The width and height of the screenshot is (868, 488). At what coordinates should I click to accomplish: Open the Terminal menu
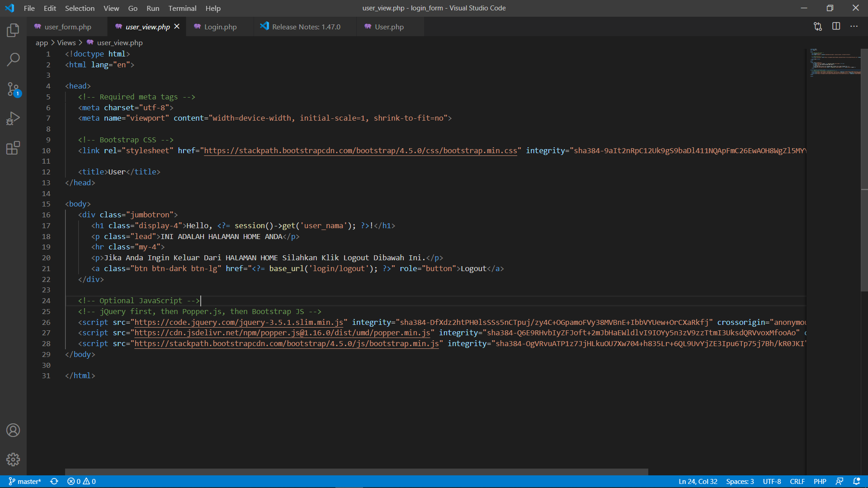click(182, 8)
